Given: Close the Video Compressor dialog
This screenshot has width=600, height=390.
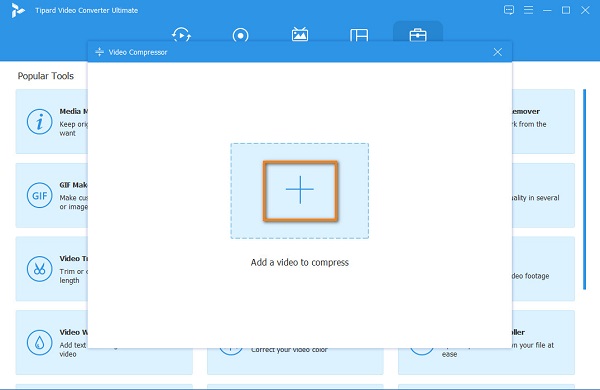Looking at the screenshot, I should [x=497, y=52].
